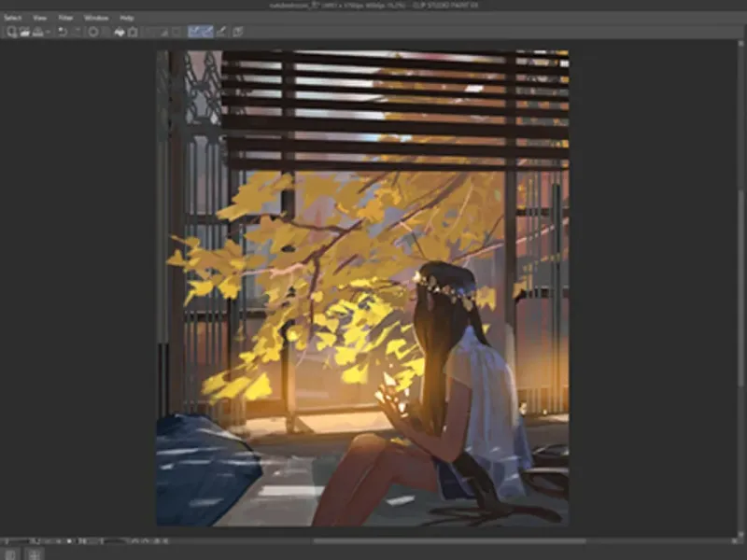Image resolution: width=747 pixels, height=560 pixels.
Task: Click the Save icon in command bar
Action: pos(37,32)
